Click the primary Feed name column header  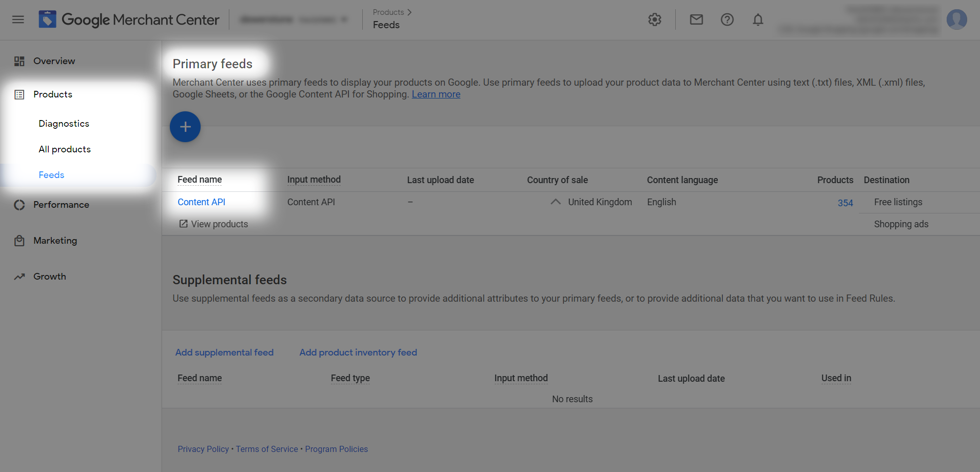coord(200,180)
